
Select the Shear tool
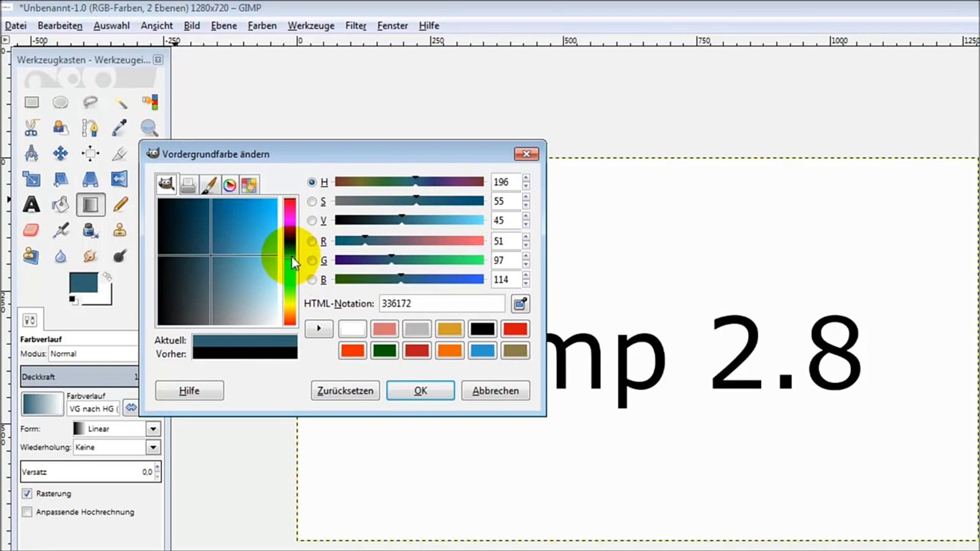60,179
